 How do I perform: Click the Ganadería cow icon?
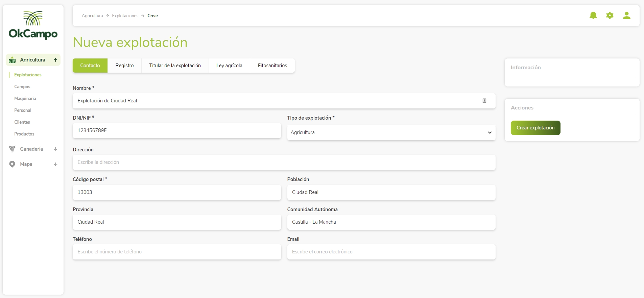point(12,149)
